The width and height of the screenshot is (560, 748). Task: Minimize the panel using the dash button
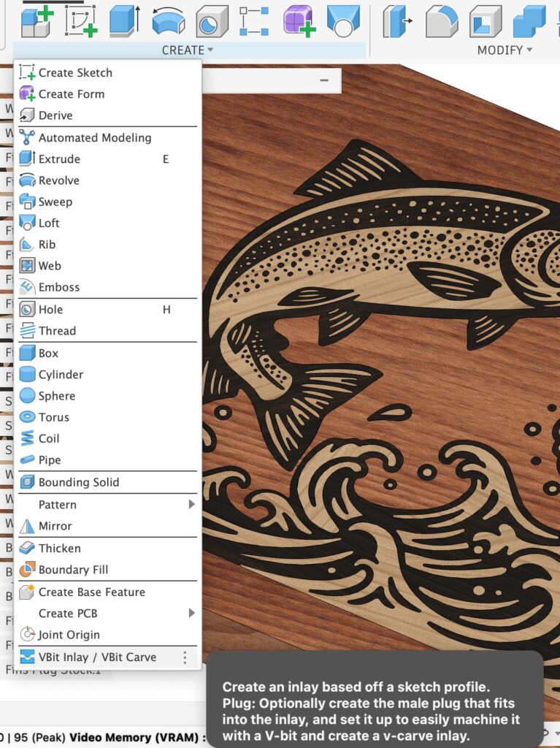324,80
